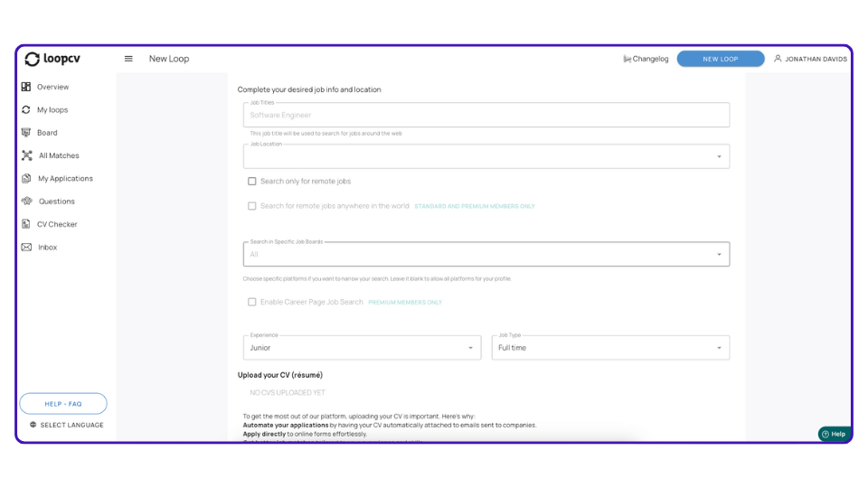
Task: Click 'NO CVS UPLOADED YET' text
Action: (x=288, y=393)
